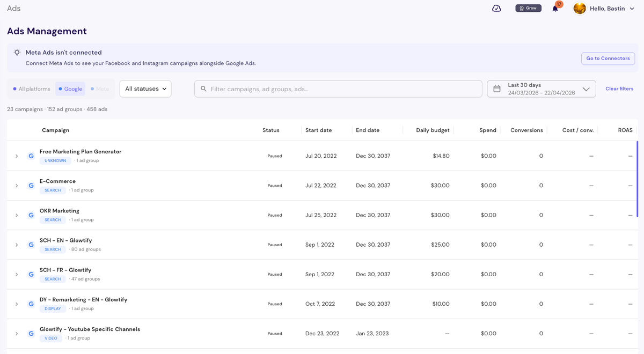This screenshot has width=644, height=354.
Task: Click Google icon of DY - Remarketing campaign
Action: [x=31, y=304]
